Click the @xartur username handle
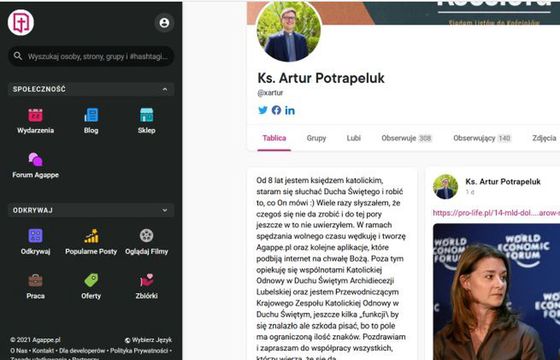This screenshot has width=560, height=360. point(270,93)
